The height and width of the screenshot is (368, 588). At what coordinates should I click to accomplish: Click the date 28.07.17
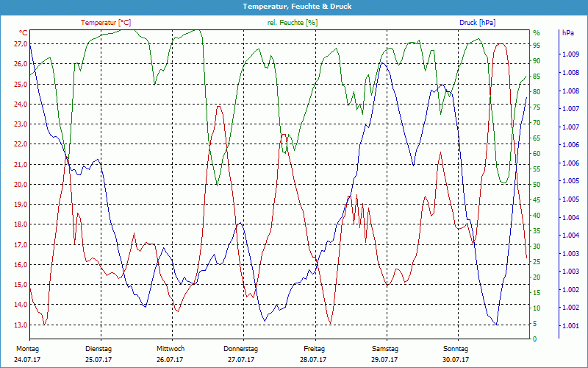pos(313,360)
